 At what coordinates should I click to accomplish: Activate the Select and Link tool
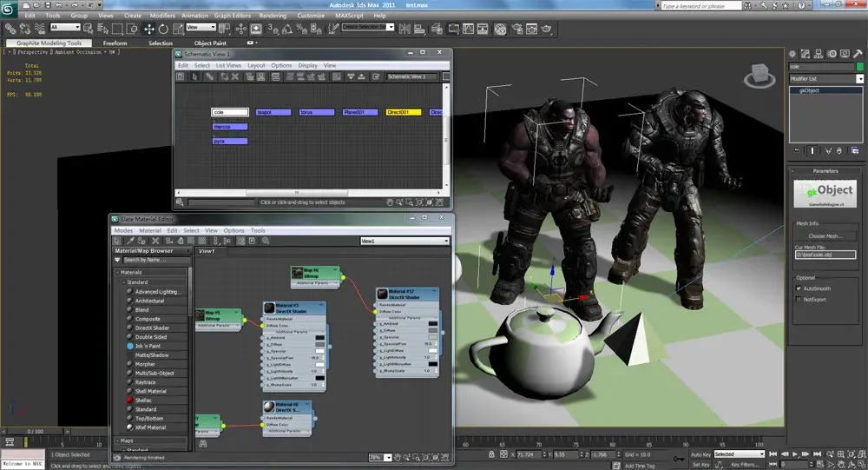pos(10,29)
